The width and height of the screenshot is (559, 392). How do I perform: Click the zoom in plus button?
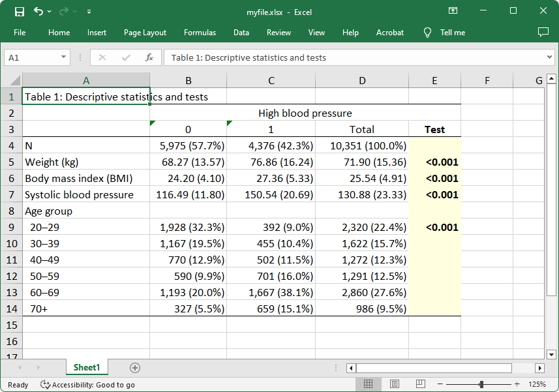pyautogui.click(x=517, y=384)
